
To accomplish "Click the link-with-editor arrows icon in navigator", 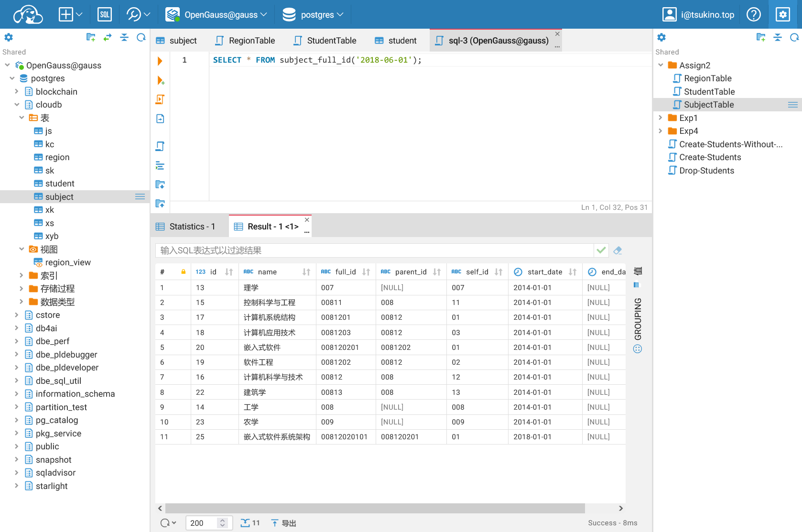I will tap(108, 37).
